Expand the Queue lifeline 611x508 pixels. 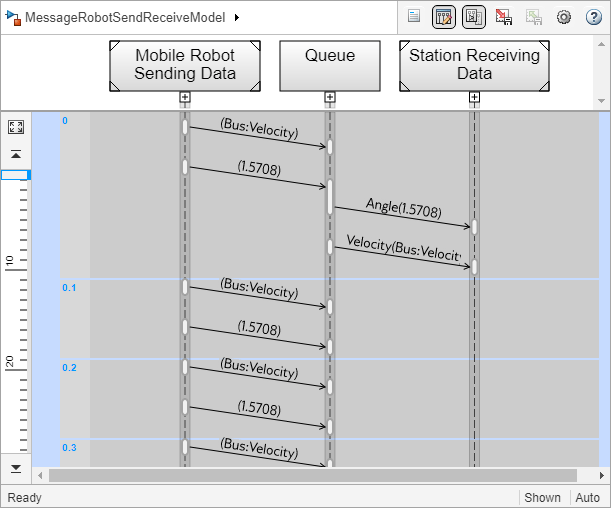pyautogui.click(x=330, y=97)
